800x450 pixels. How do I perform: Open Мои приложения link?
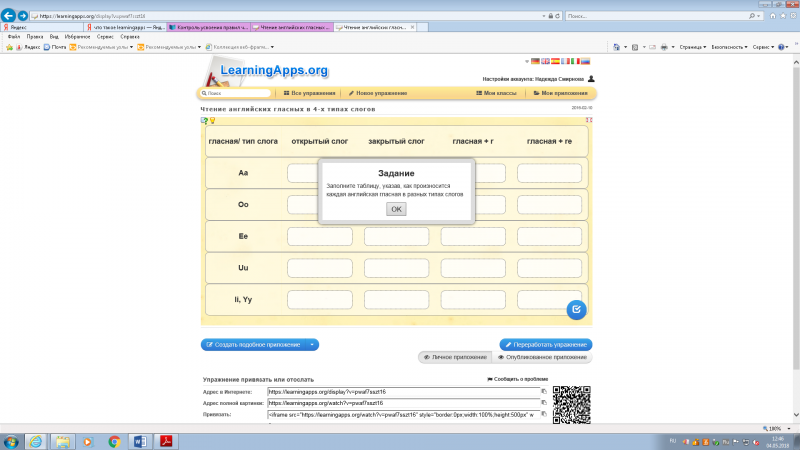tap(561, 93)
